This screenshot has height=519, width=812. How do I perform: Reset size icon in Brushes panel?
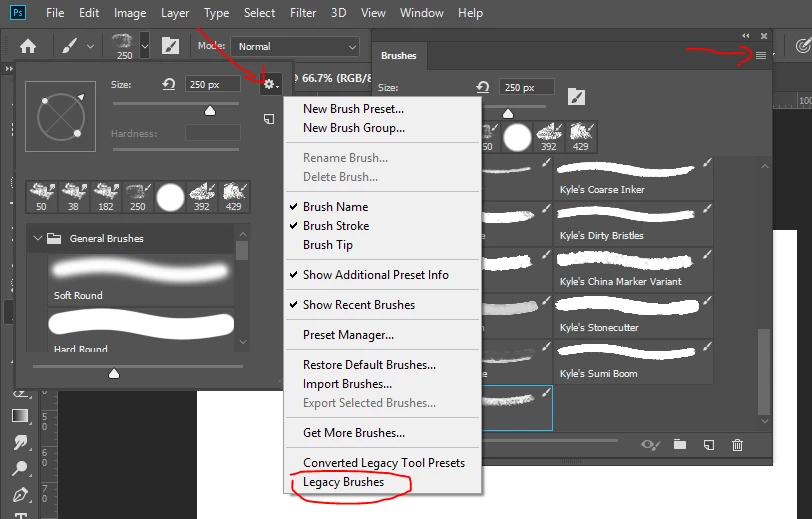tap(482, 87)
